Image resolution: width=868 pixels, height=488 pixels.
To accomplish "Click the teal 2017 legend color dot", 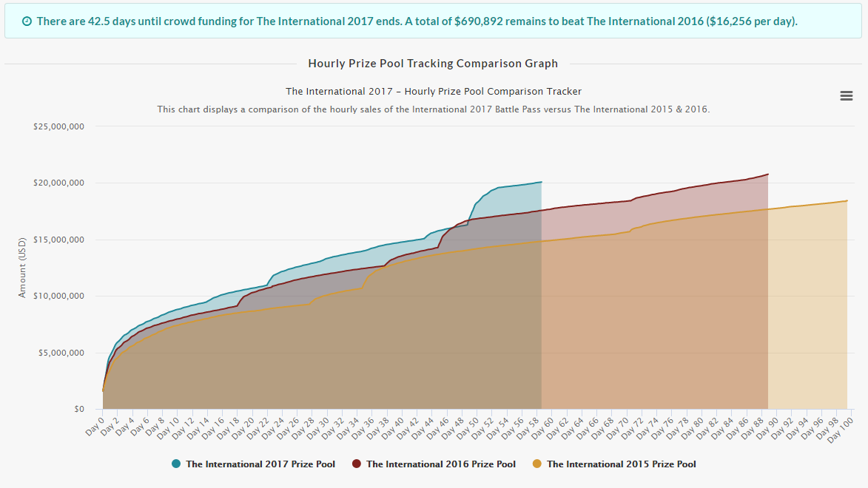I will pyautogui.click(x=176, y=464).
